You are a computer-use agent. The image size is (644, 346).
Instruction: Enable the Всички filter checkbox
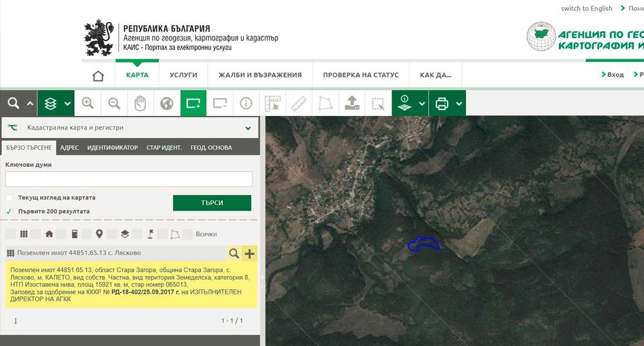(187, 235)
